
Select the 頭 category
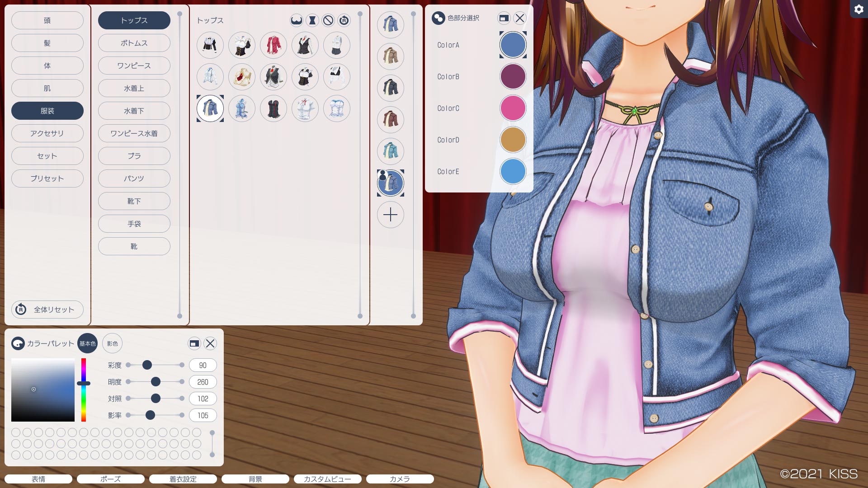coord(47,20)
